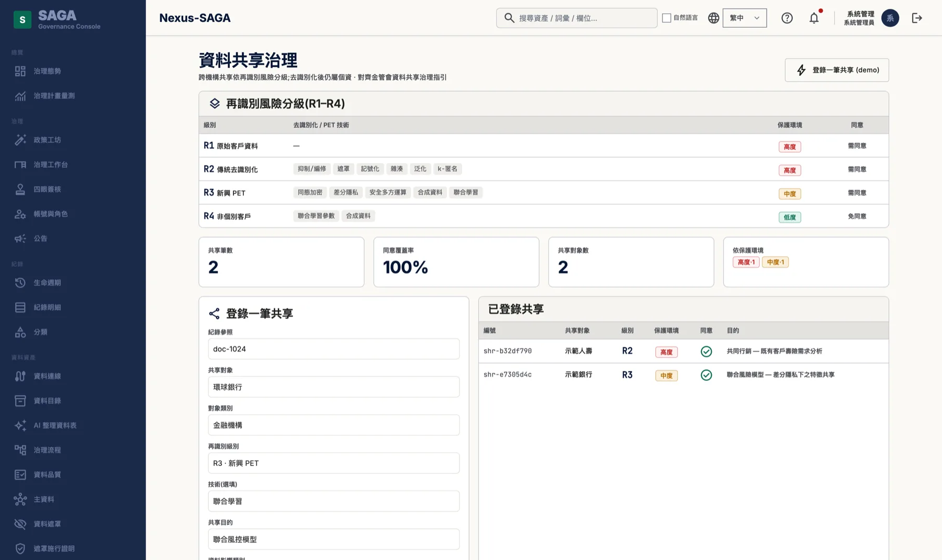The width and height of the screenshot is (942, 560).
Task: Open notifications bell icon
Action: (x=814, y=18)
